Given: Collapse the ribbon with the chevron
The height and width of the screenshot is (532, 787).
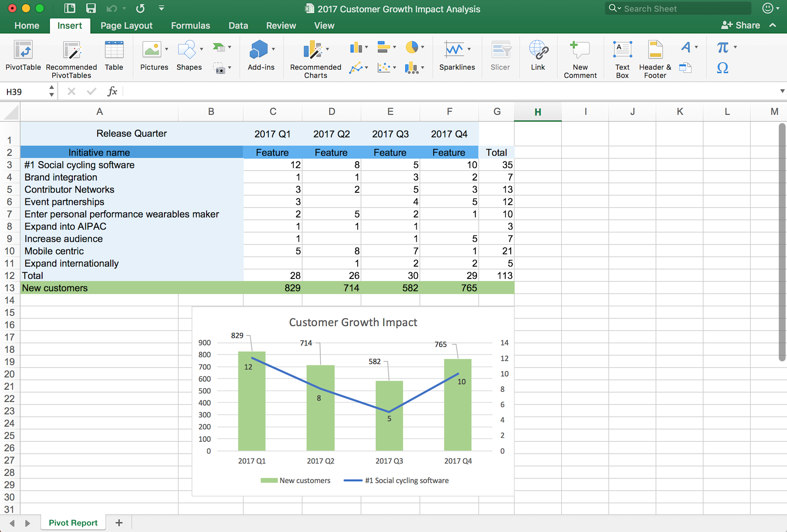Looking at the screenshot, I should (773, 25).
